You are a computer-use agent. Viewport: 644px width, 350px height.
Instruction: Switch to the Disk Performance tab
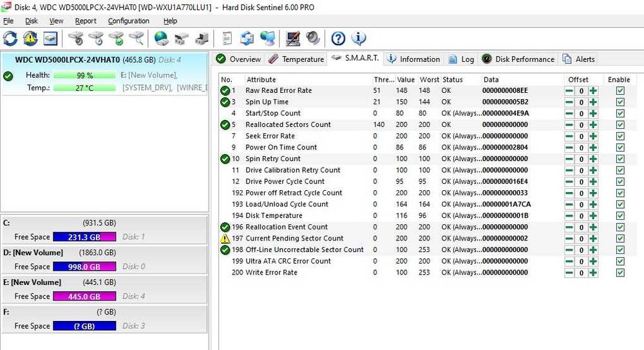pos(518,59)
